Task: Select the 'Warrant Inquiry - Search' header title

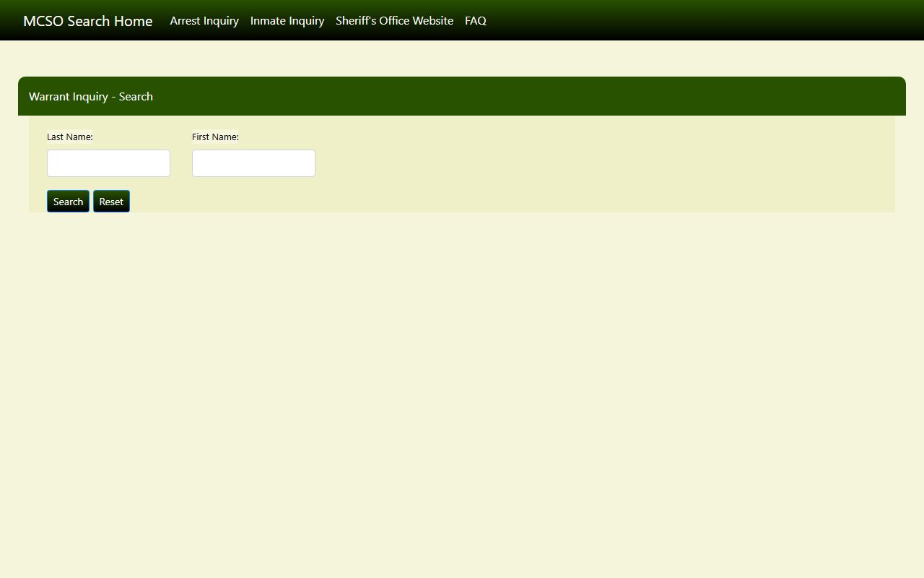Action: [x=91, y=97]
